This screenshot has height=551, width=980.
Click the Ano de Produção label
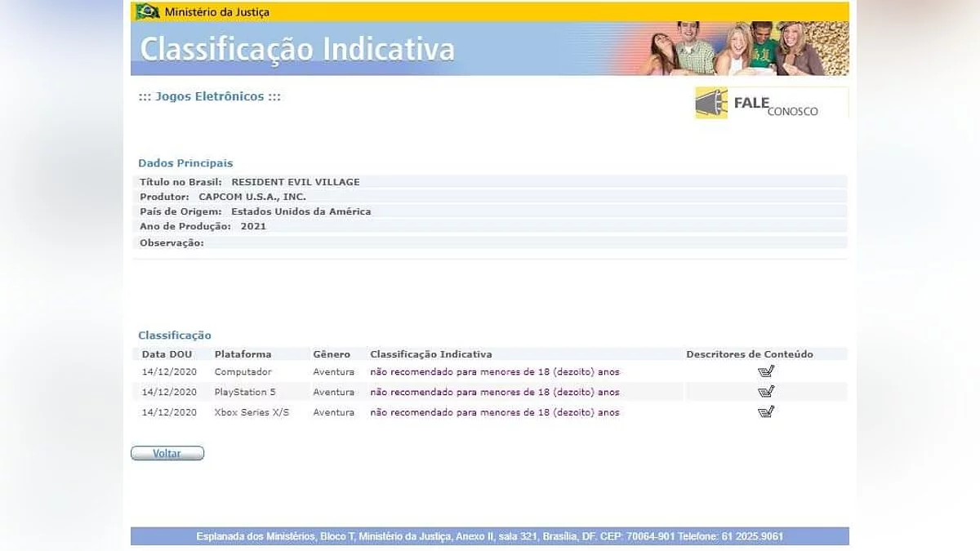click(x=185, y=226)
